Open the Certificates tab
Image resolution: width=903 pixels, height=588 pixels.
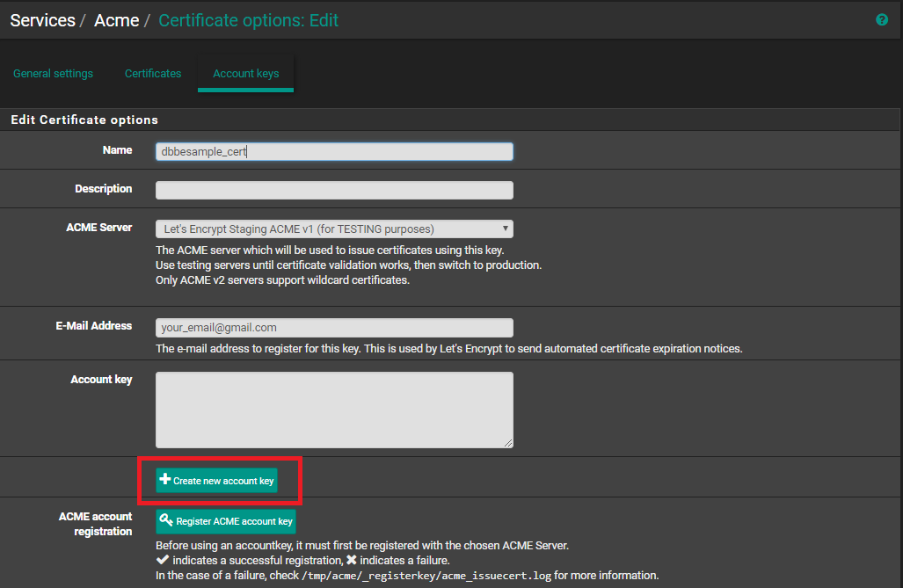tap(153, 74)
